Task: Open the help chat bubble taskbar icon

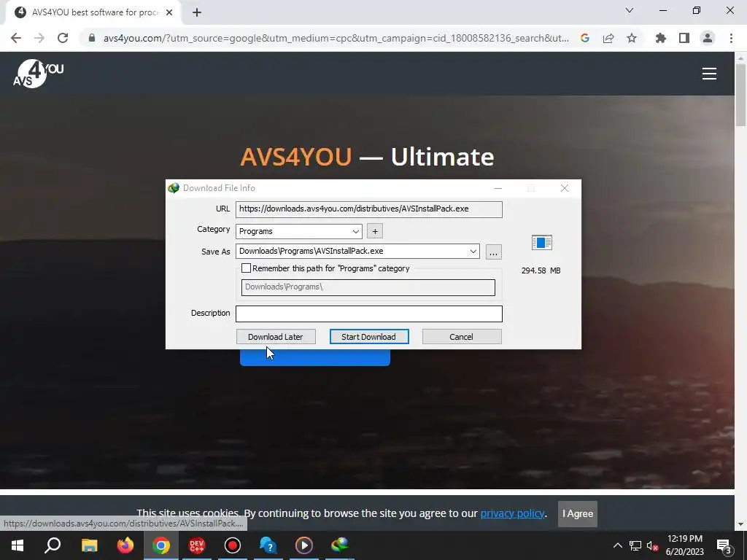Action: 268,545
